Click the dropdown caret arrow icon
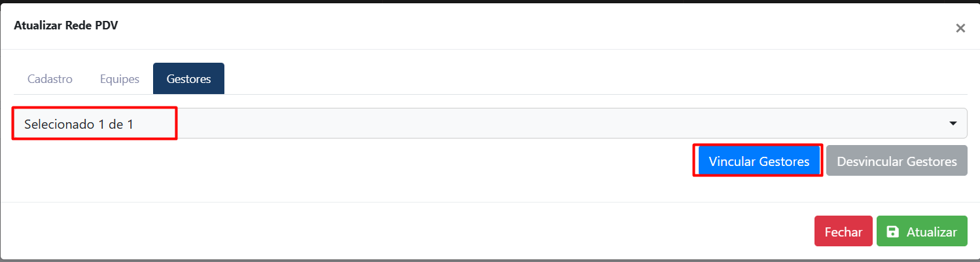980x262 pixels. pyautogui.click(x=954, y=123)
